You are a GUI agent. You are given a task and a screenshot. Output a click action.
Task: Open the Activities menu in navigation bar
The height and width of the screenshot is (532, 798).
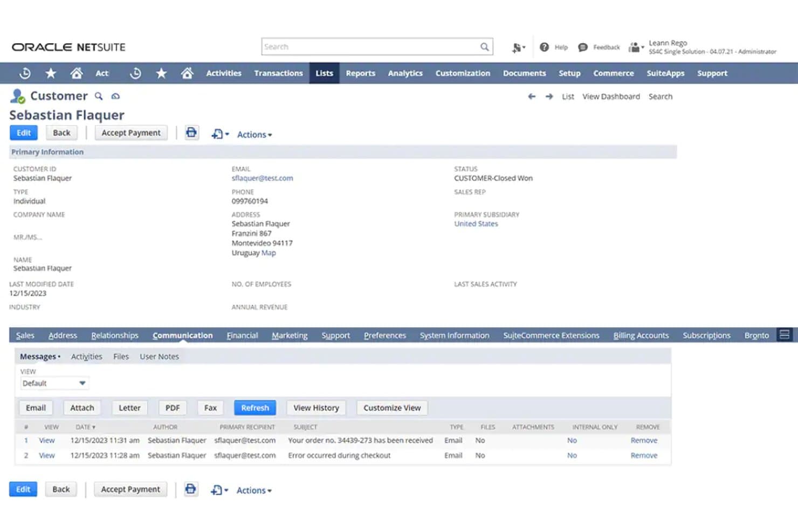pyautogui.click(x=224, y=73)
